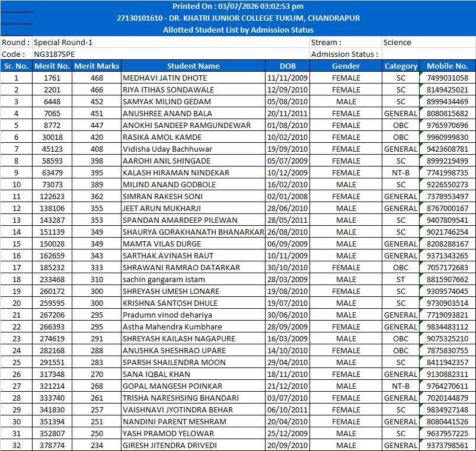Click merit number 341830
476x451 pixels.
(x=52, y=409)
